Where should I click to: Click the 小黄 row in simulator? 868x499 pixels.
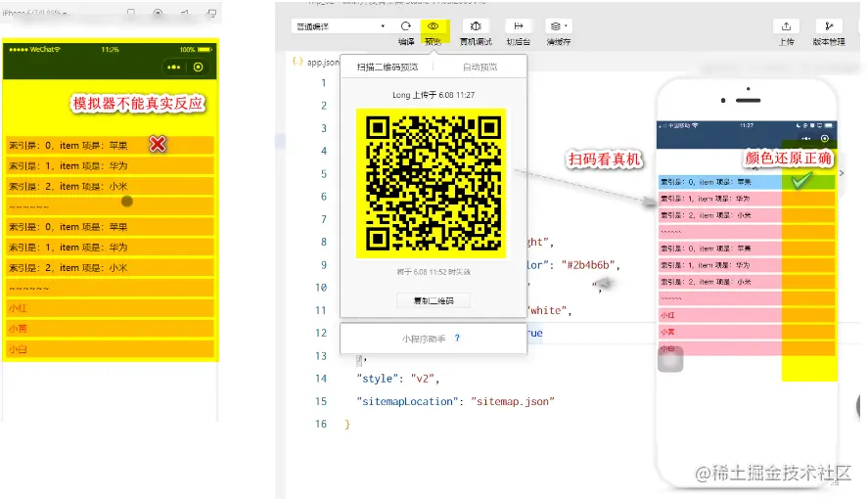pyautogui.click(x=111, y=329)
